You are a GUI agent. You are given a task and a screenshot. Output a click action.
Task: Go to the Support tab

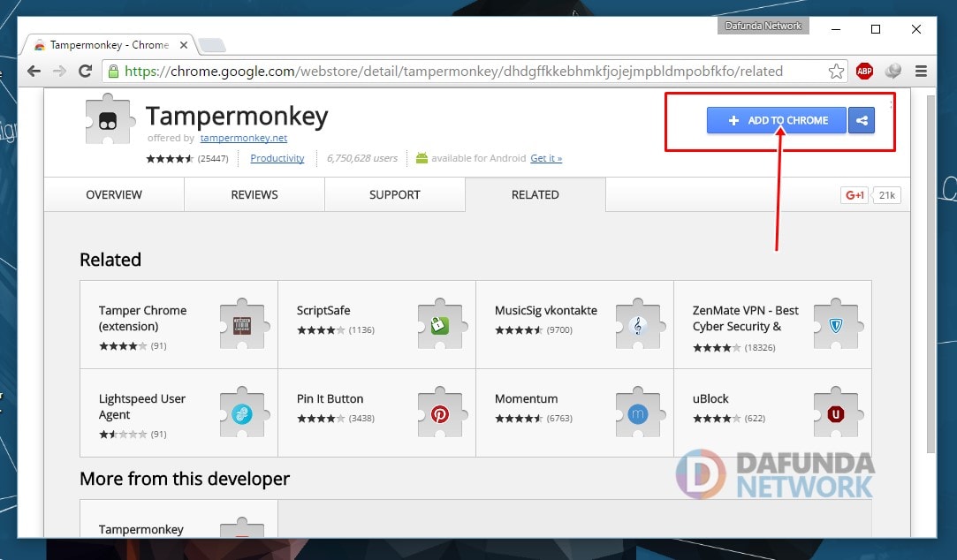tap(394, 194)
